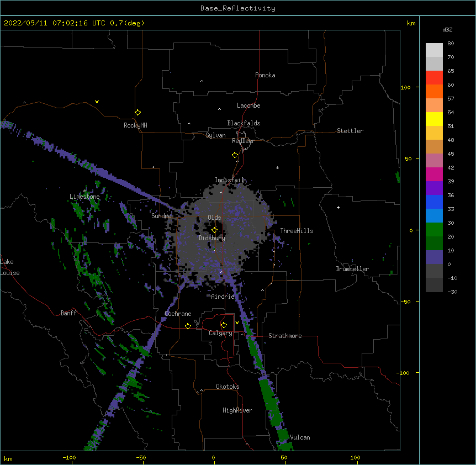The image size is (476, 465).
Task: Click the yellow diamond marker above the Calgary label
Action: [224, 325]
